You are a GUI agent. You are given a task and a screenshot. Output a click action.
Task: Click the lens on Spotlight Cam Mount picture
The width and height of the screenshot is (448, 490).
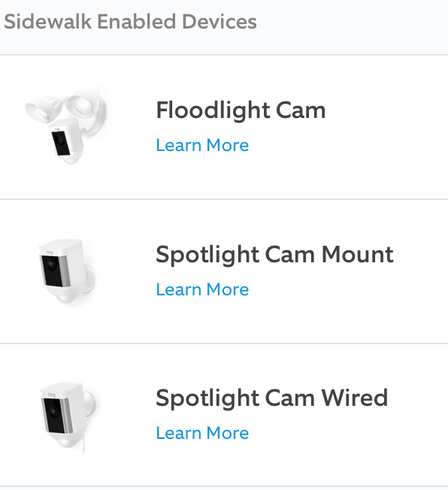click(x=52, y=265)
